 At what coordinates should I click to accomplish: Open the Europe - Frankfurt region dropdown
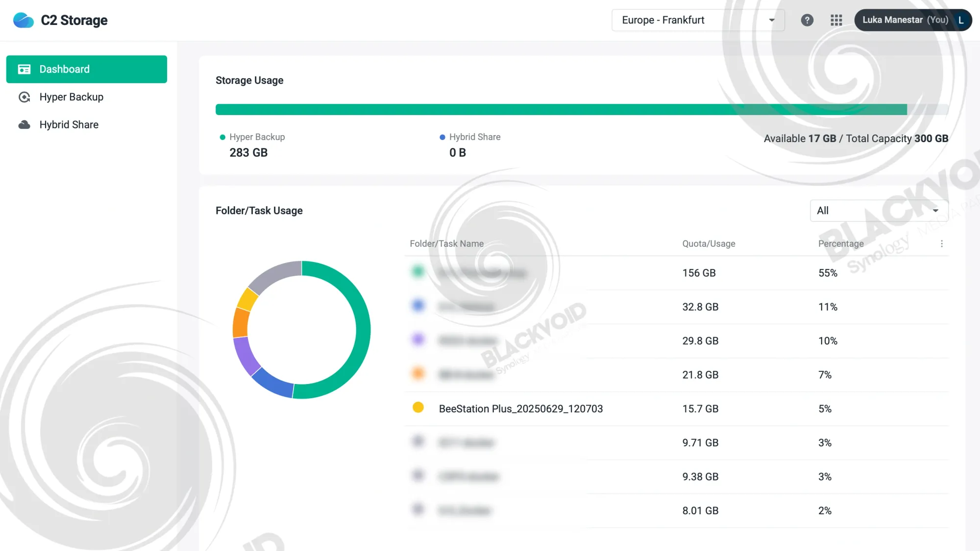coord(698,20)
